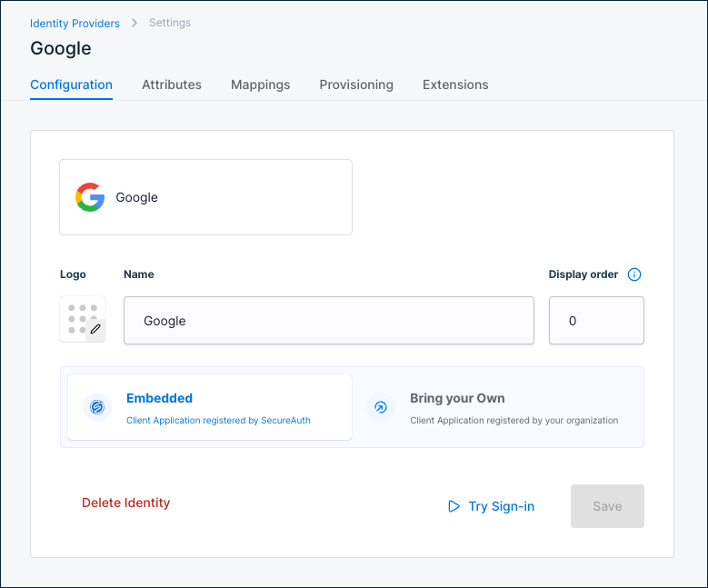Select the Embedded client option
Screen dimensions: 708x588
pos(210,407)
